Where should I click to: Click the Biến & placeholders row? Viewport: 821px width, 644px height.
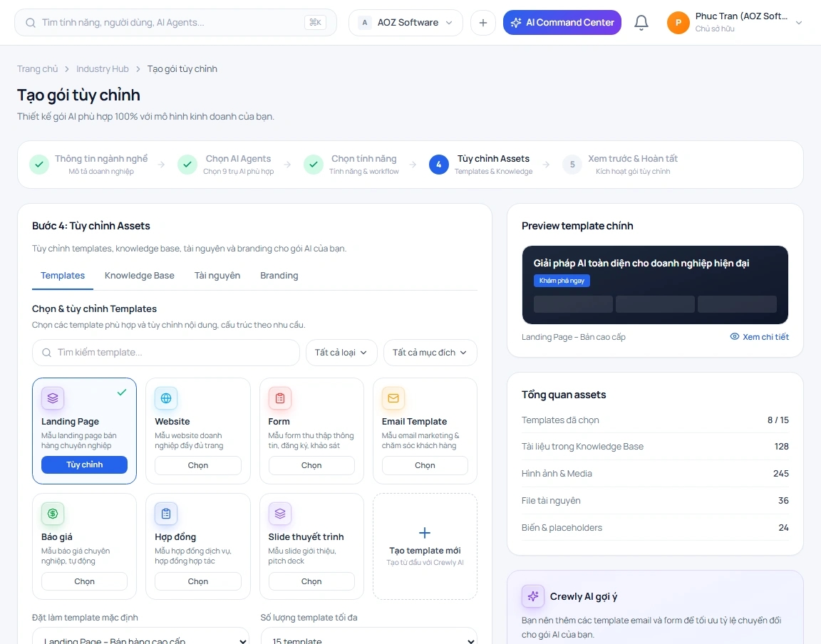click(x=655, y=528)
